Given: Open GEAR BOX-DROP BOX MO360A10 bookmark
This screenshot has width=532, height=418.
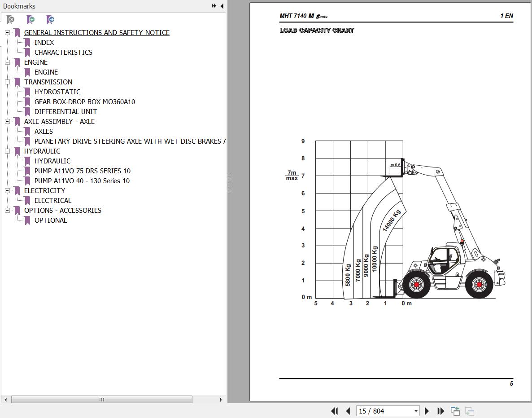Looking at the screenshot, I should [x=85, y=101].
